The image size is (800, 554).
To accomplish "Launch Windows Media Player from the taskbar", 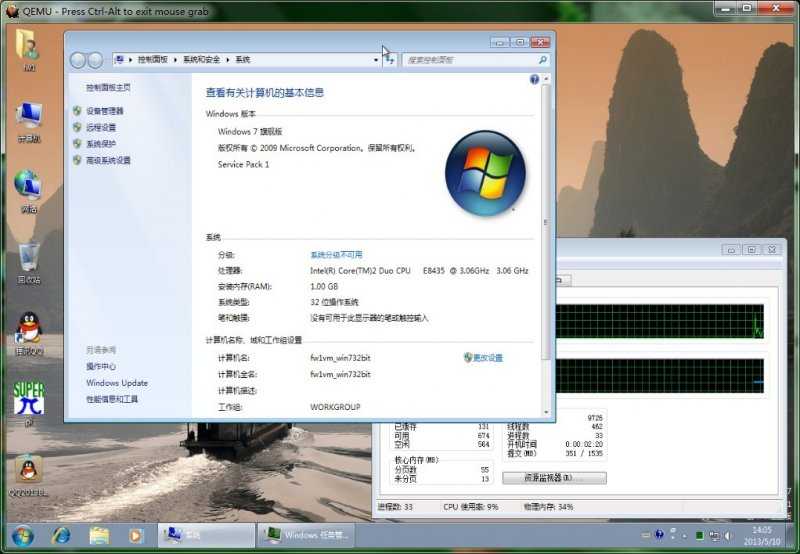I will tap(136, 536).
